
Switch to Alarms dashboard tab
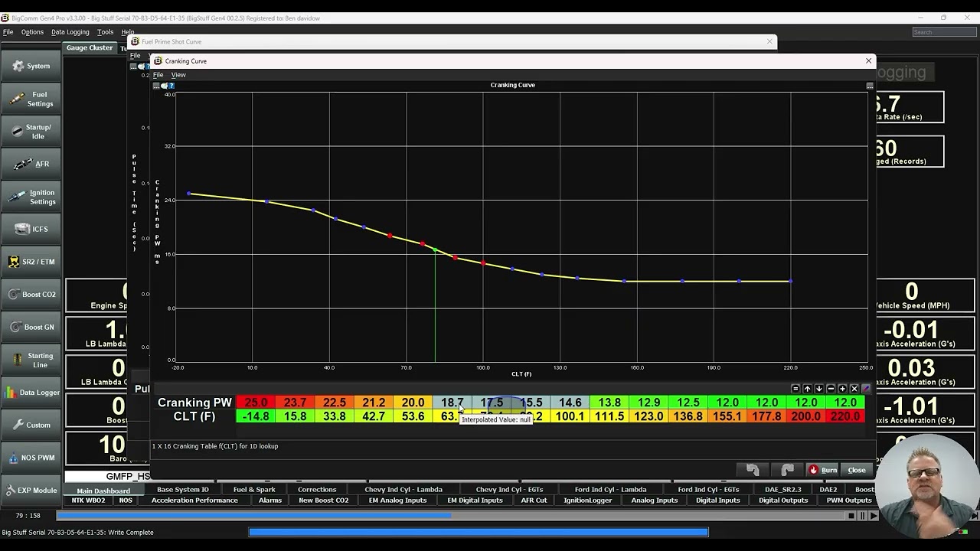(x=270, y=500)
